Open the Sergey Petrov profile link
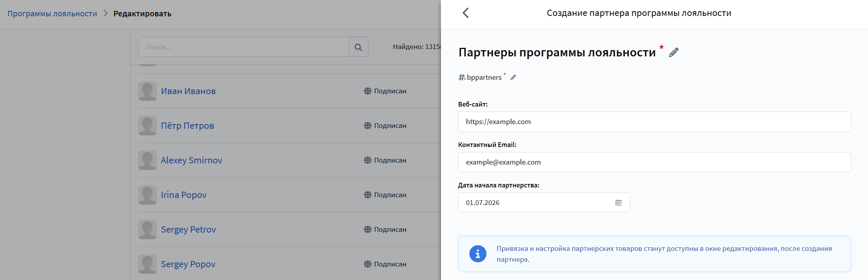This screenshot has width=868, height=280. (x=188, y=229)
